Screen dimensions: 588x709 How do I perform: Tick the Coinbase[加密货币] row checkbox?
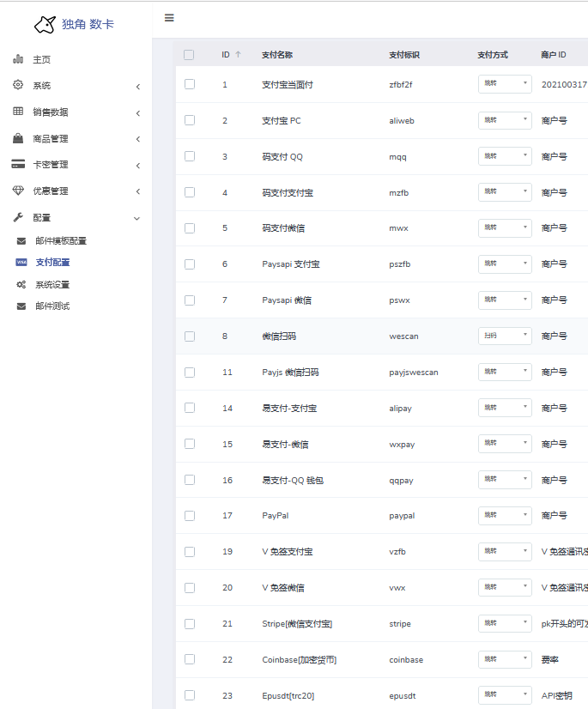click(x=190, y=659)
